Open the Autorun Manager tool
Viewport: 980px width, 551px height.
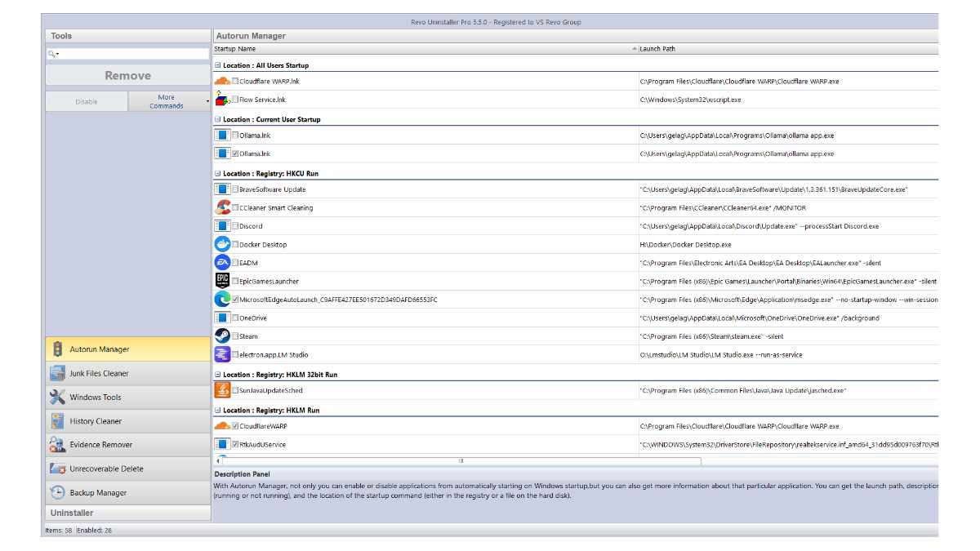tap(127, 349)
